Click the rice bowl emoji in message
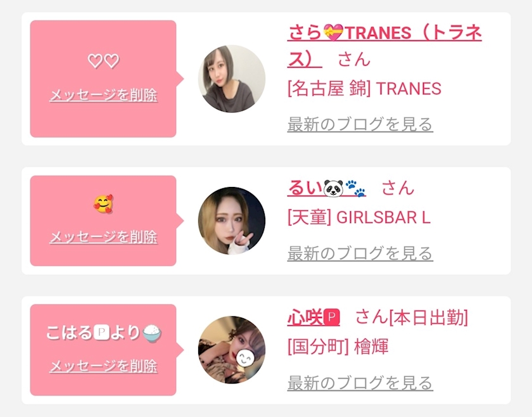 (152, 333)
